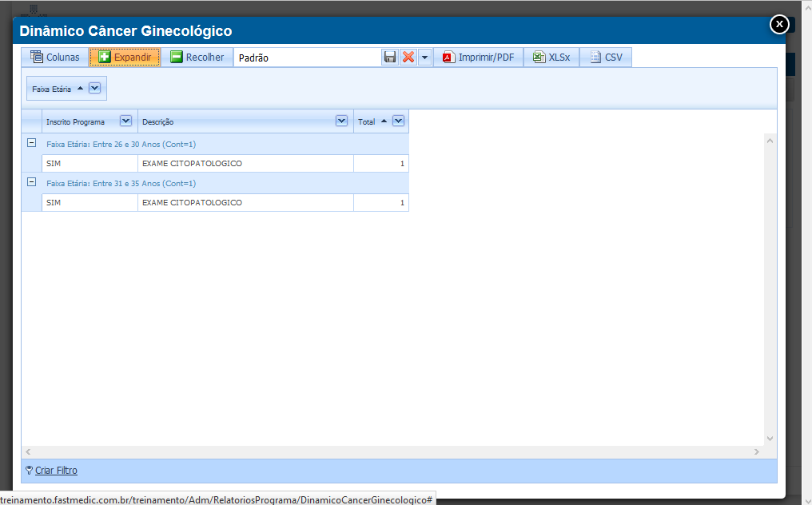Open Faixa Etária group filter dropdown
This screenshot has height=505, width=812.
[94, 88]
